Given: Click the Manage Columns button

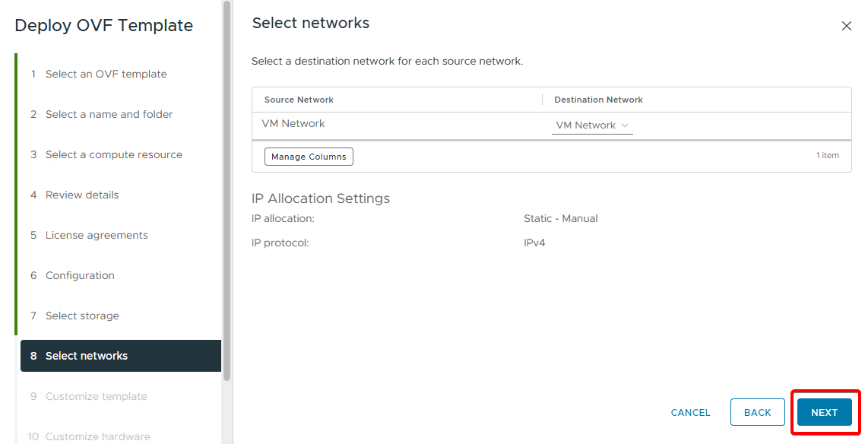Looking at the screenshot, I should [309, 157].
